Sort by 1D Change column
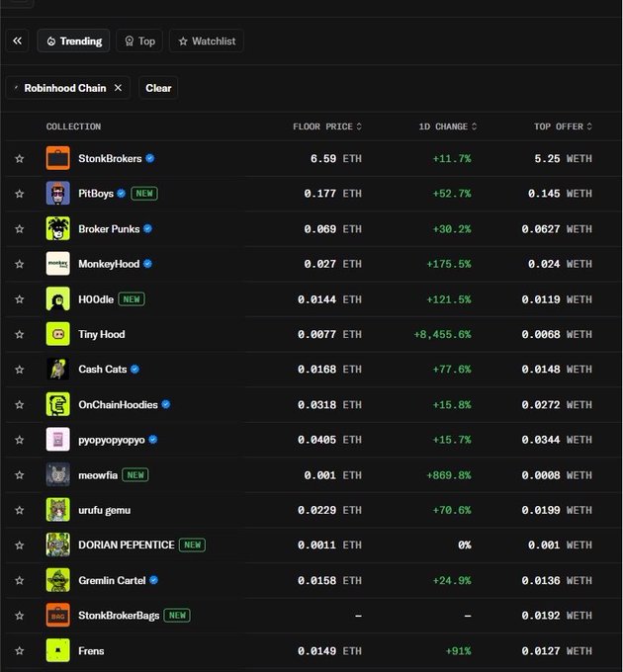This screenshot has width=623, height=672. pos(448,126)
